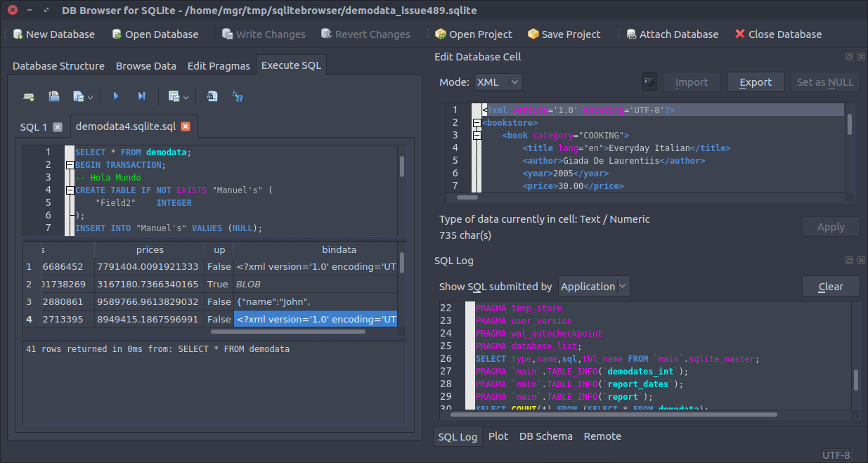
Task: Close the demodata4.sqlite.sql tab
Action: coord(186,126)
